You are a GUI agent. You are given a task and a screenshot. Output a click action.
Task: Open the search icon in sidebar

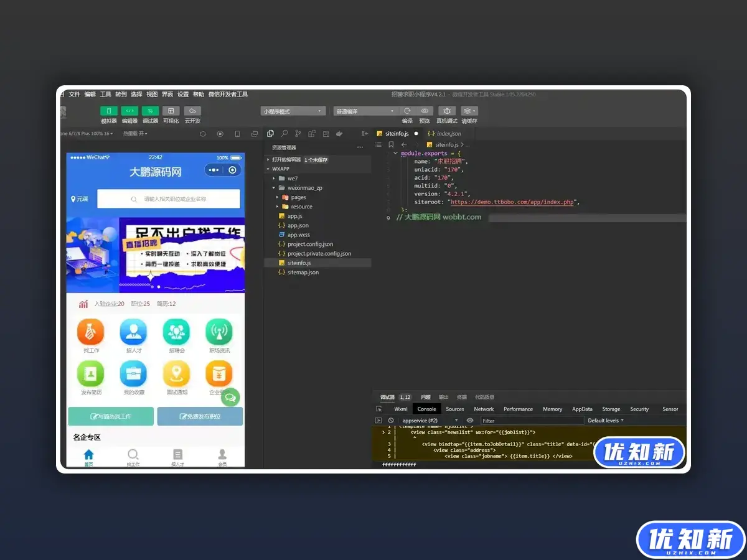point(284,134)
